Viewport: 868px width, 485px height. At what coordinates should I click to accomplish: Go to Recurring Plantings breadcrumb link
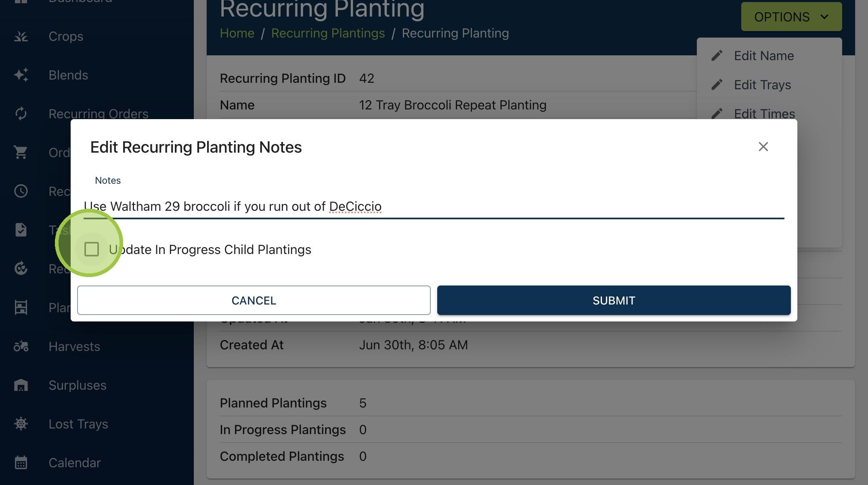[x=328, y=33]
